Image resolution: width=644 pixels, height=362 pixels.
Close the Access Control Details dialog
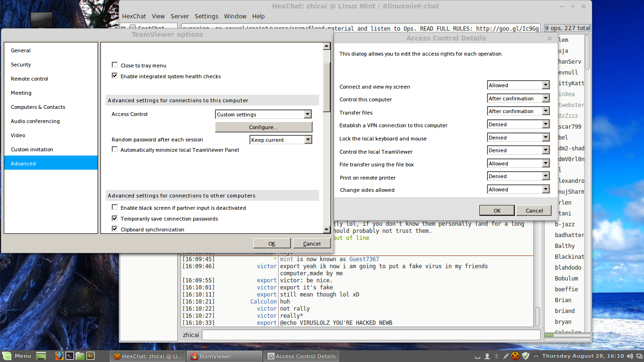coord(549,39)
